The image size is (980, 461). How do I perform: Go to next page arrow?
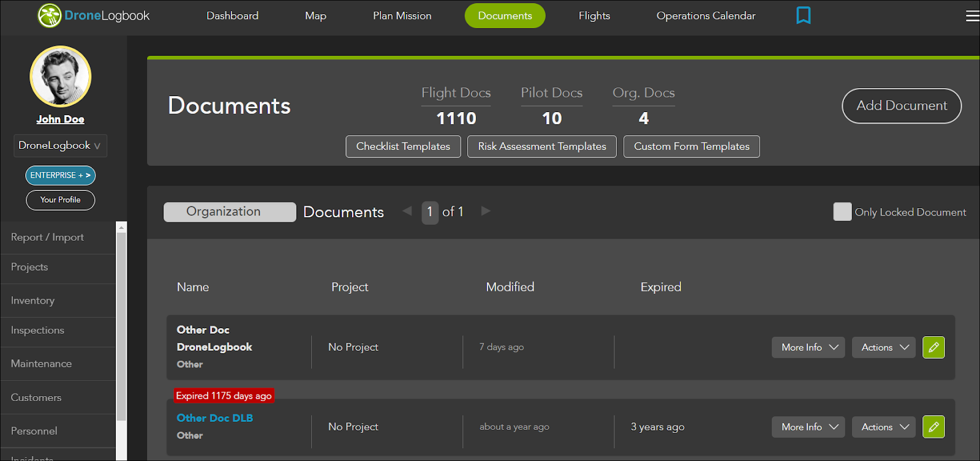tap(486, 211)
